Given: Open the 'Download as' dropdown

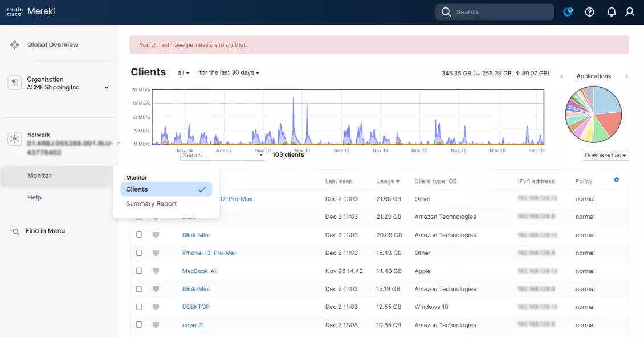Looking at the screenshot, I should [x=605, y=154].
